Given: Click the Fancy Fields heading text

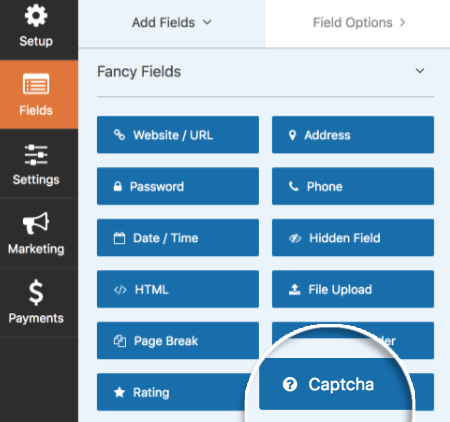Looking at the screenshot, I should tap(139, 72).
